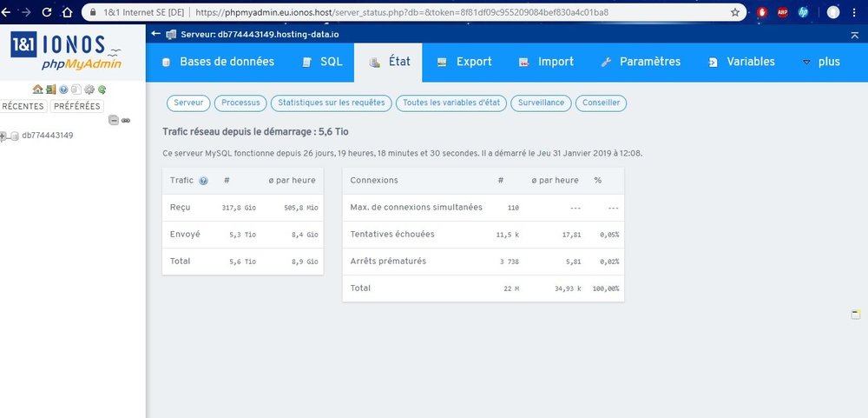Bookmark page with star icon
This screenshot has height=418, width=868.
coord(735,12)
